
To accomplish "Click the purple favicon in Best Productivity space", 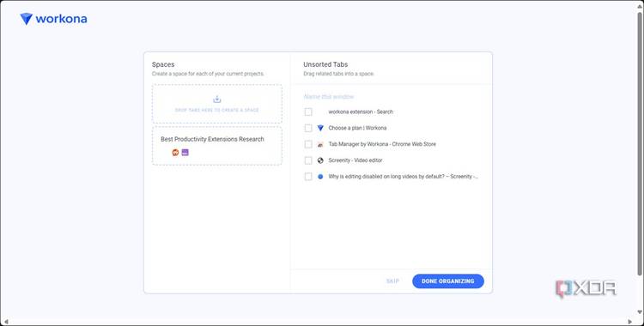I will coord(185,153).
